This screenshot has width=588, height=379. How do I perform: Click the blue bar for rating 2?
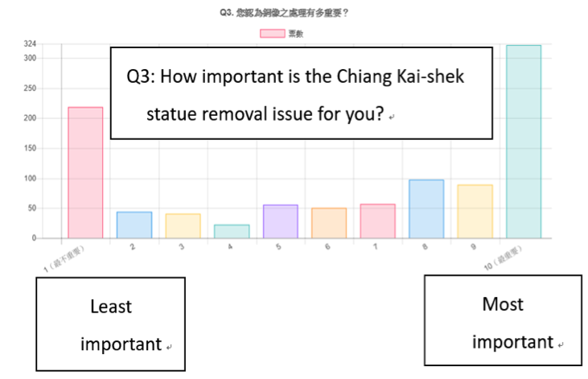(x=134, y=225)
